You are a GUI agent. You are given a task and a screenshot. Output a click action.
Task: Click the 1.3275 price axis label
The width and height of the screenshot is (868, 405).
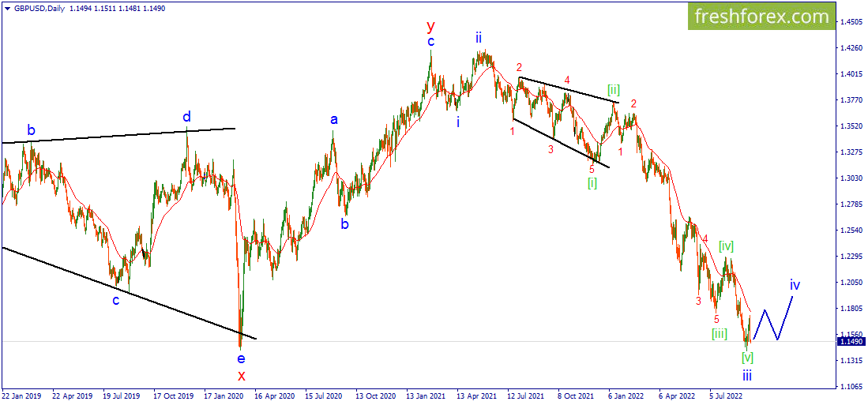point(851,152)
